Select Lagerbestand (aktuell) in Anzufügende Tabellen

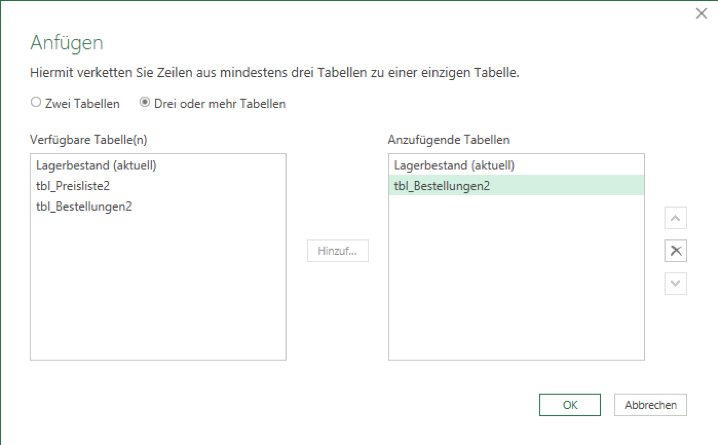coord(454,166)
